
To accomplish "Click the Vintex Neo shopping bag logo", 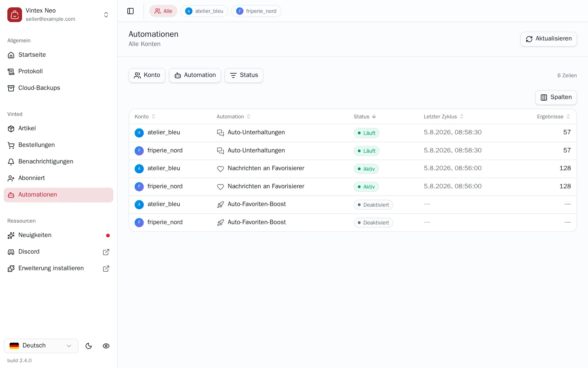I will (15, 15).
